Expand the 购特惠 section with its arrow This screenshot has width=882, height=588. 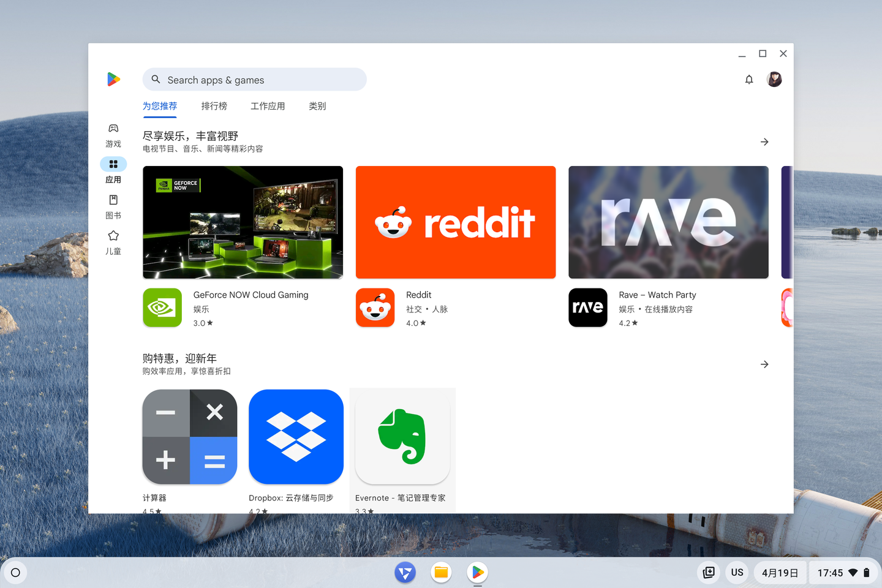tap(764, 364)
